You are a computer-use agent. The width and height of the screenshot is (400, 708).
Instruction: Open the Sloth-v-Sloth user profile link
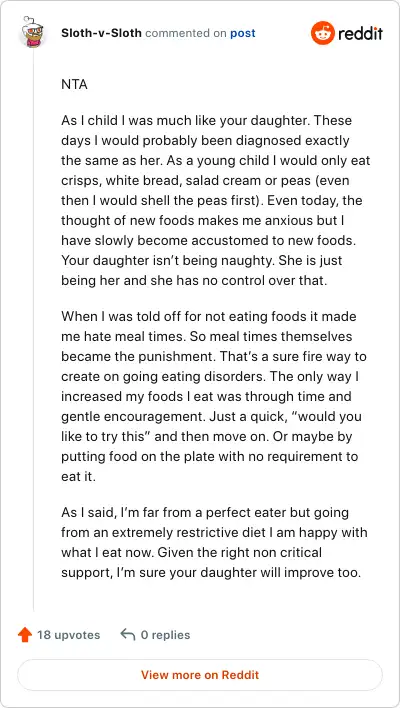point(102,33)
